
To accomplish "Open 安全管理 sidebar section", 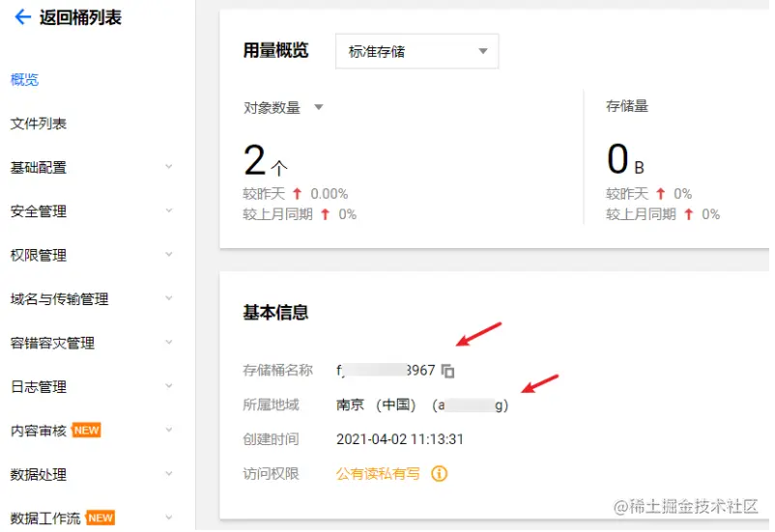I will coord(39,211).
